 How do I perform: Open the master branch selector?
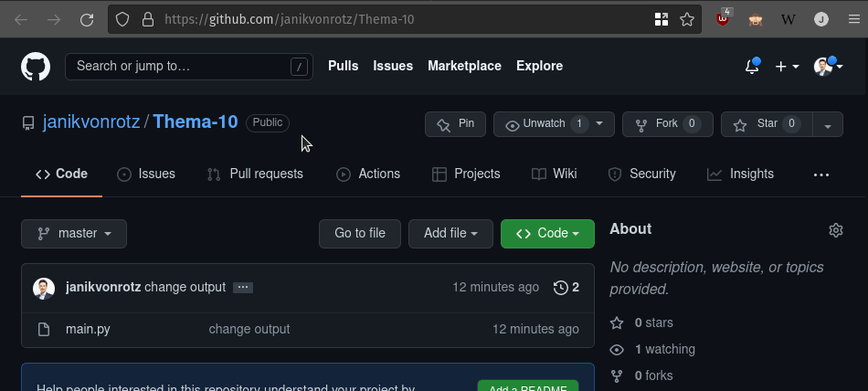click(74, 234)
